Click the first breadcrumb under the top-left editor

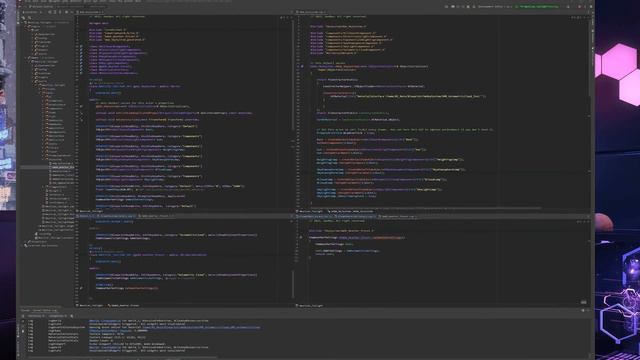(x=90, y=211)
